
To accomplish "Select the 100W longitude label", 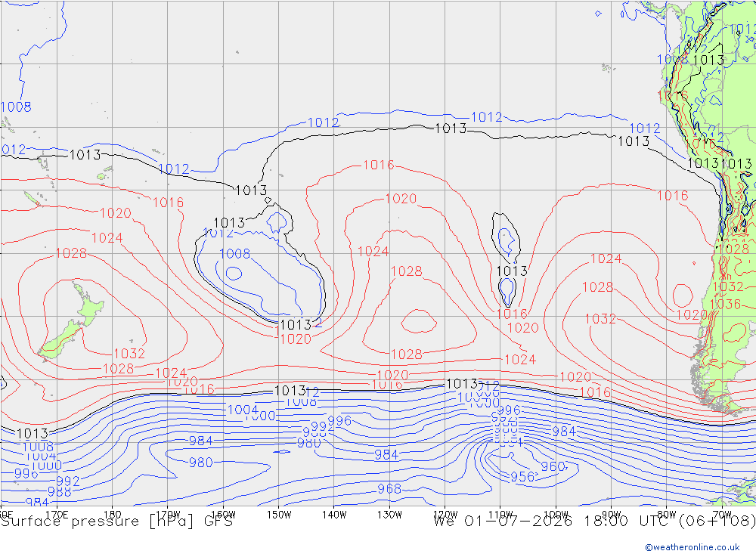I will [x=556, y=515].
